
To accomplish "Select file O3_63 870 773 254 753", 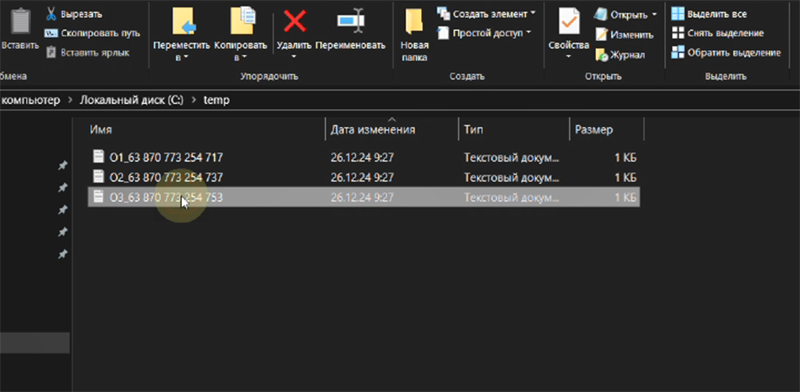I will [166, 197].
